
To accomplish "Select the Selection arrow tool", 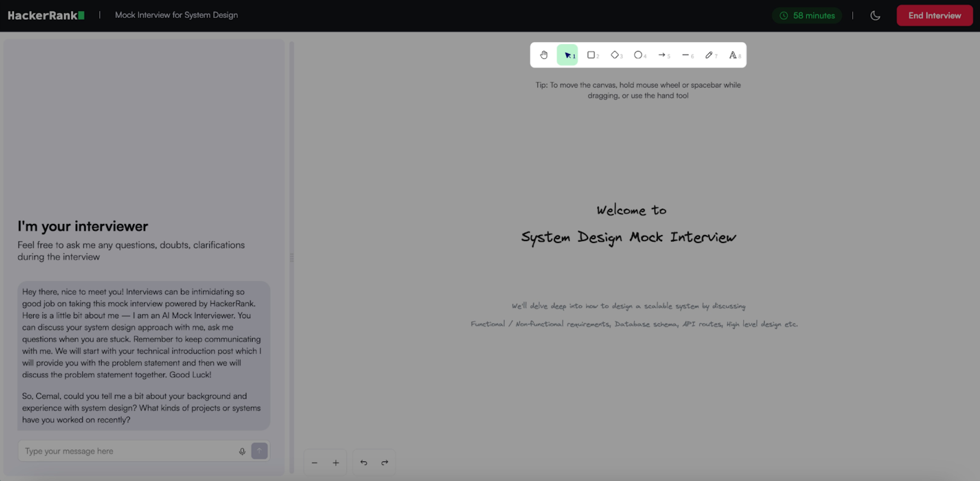I will (x=567, y=55).
